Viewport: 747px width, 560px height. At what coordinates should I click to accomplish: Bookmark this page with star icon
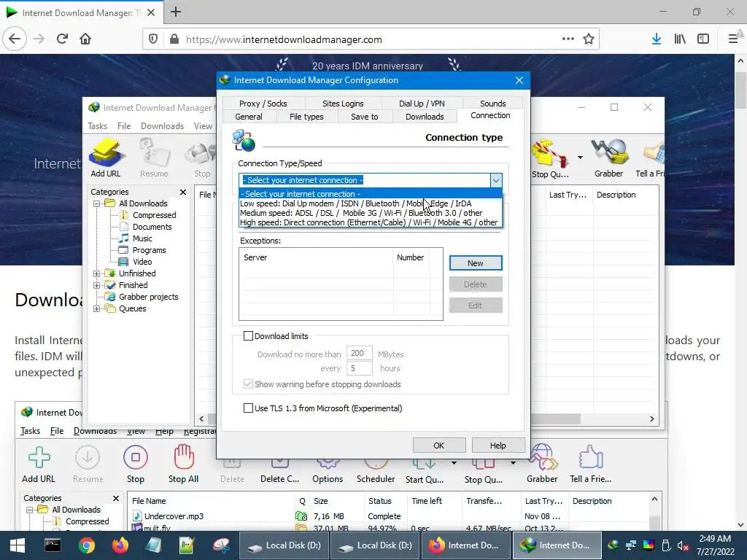(x=589, y=39)
